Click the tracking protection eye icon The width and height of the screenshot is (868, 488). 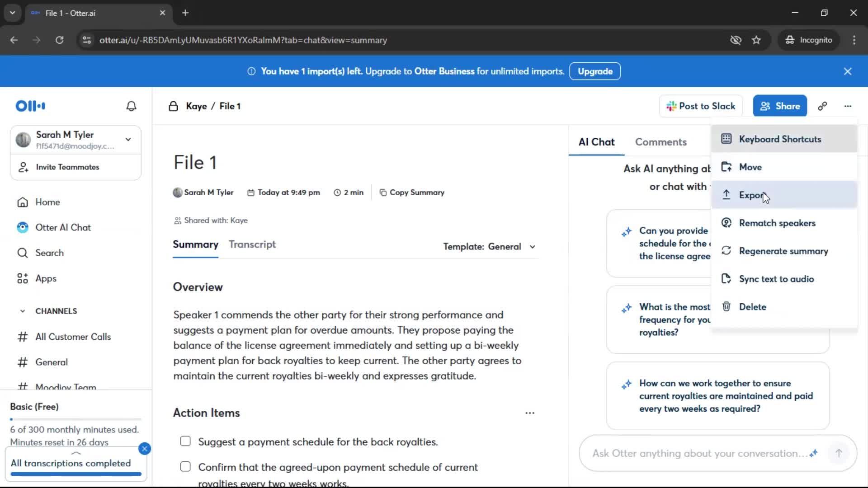pos(736,40)
